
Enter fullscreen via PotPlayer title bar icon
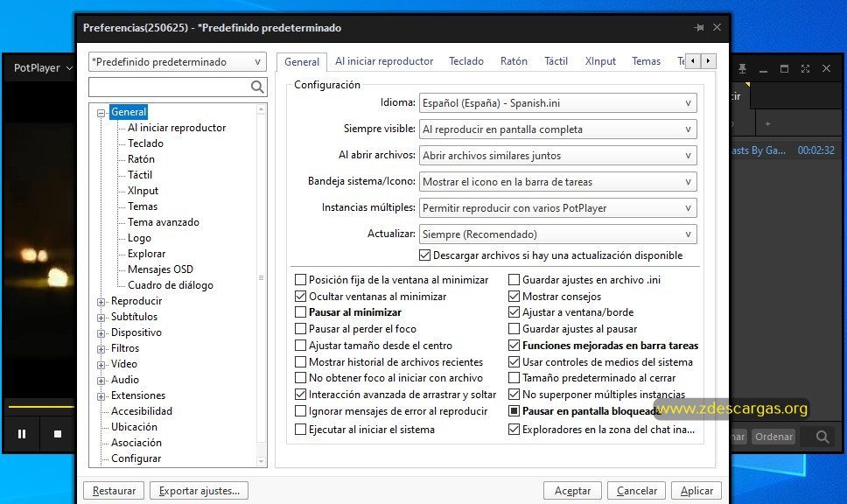[x=805, y=68]
